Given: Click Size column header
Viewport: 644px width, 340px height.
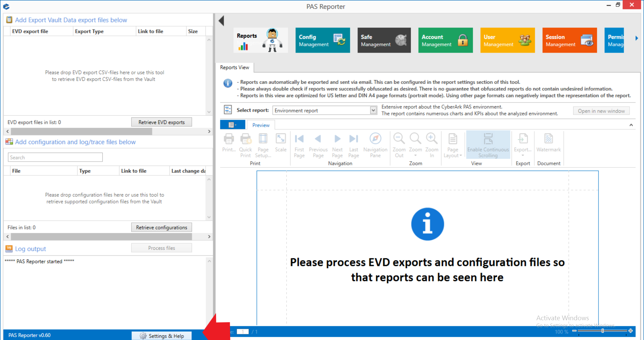Looking at the screenshot, I should 196,31.
